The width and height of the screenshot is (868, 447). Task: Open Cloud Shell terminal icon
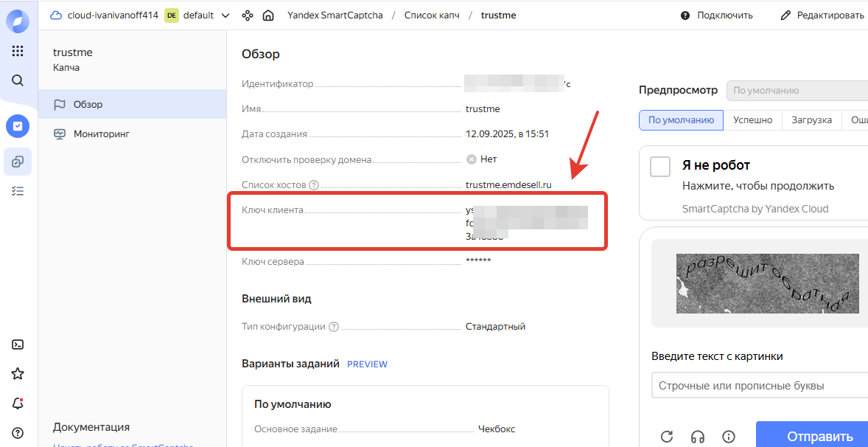click(18, 344)
